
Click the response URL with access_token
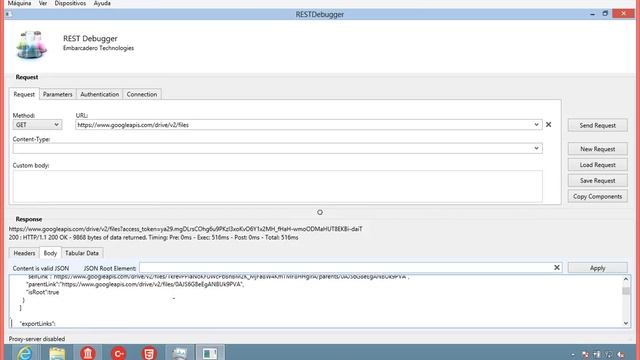point(185,229)
